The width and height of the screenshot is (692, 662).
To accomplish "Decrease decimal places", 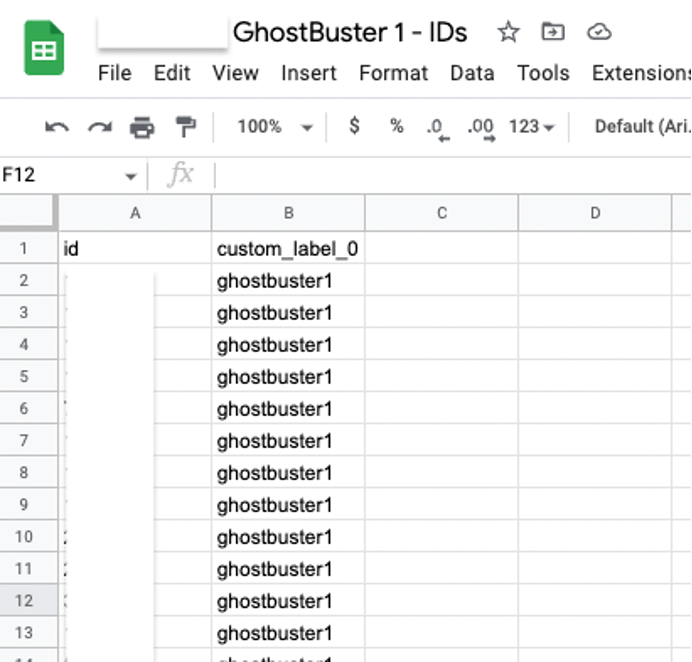I will coord(438,129).
